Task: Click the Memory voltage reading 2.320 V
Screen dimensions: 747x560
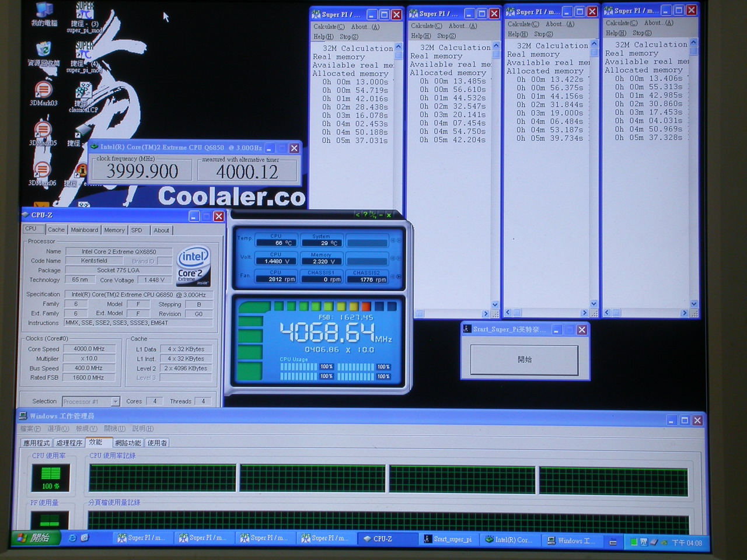Action: 322,261
